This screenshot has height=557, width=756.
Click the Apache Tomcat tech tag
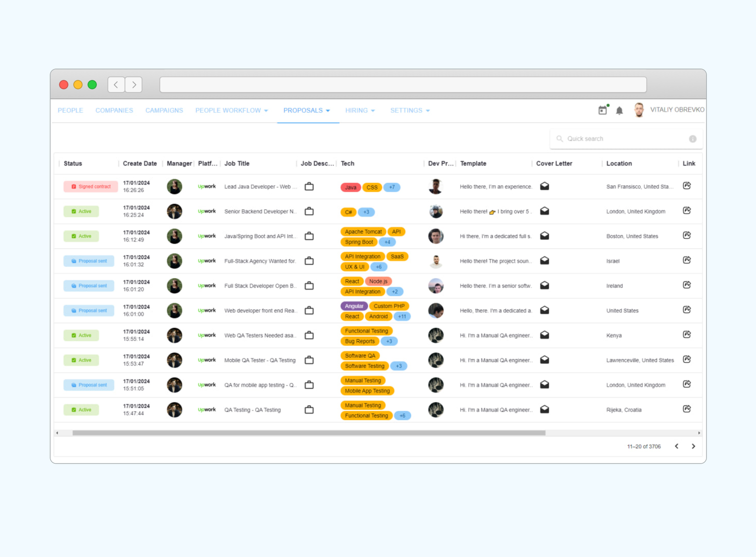(x=363, y=232)
